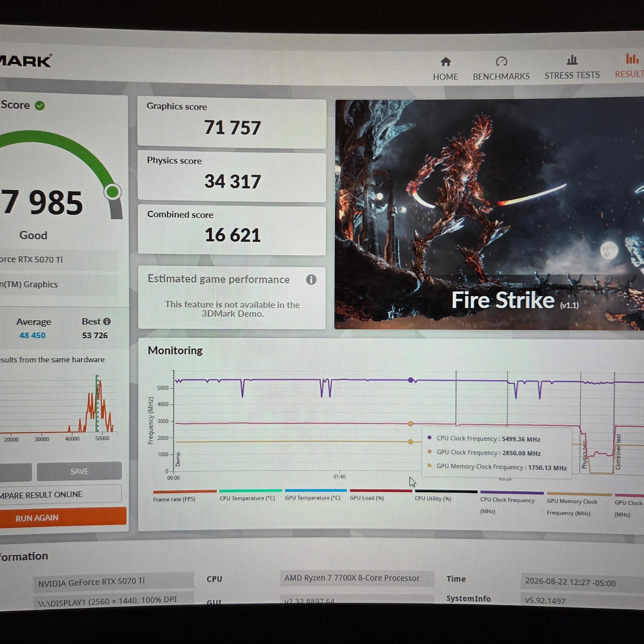644x644 pixels.
Task: Click the blue GPU Temperature color bar
Action: tap(316, 490)
